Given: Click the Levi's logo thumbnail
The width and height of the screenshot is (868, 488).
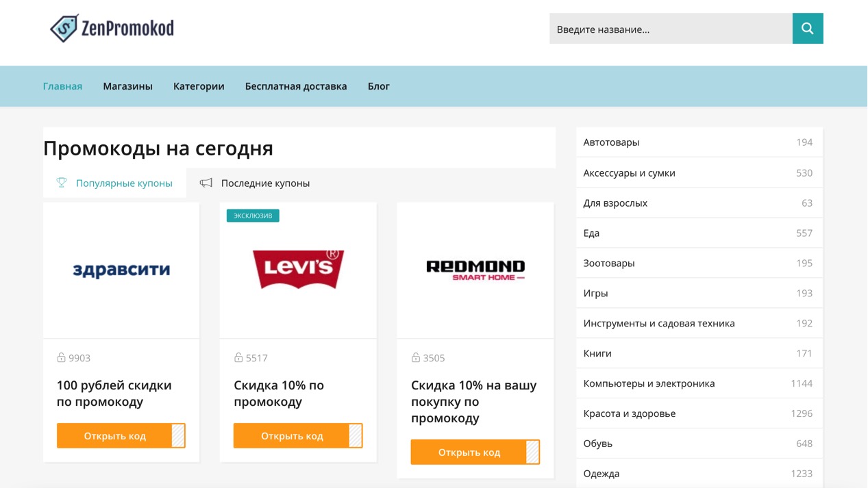Looking at the screenshot, I should (x=298, y=270).
